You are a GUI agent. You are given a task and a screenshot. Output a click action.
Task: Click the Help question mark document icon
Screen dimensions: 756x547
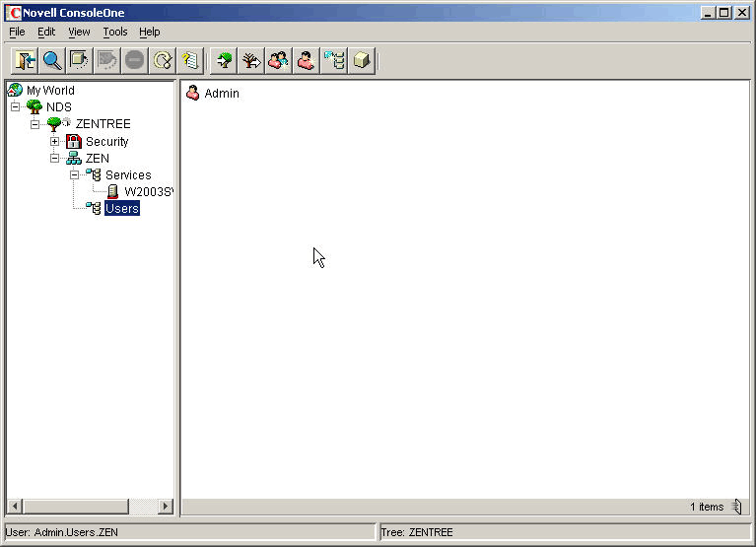point(189,61)
